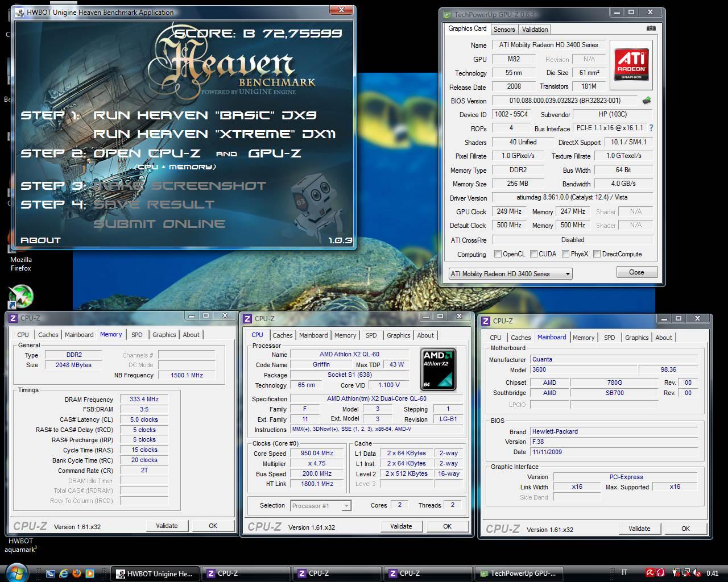Image resolution: width=728 pixels, height=582 pixels.
Task: Click OK in CPU-Z Memory window
Action: coord(213,526)
